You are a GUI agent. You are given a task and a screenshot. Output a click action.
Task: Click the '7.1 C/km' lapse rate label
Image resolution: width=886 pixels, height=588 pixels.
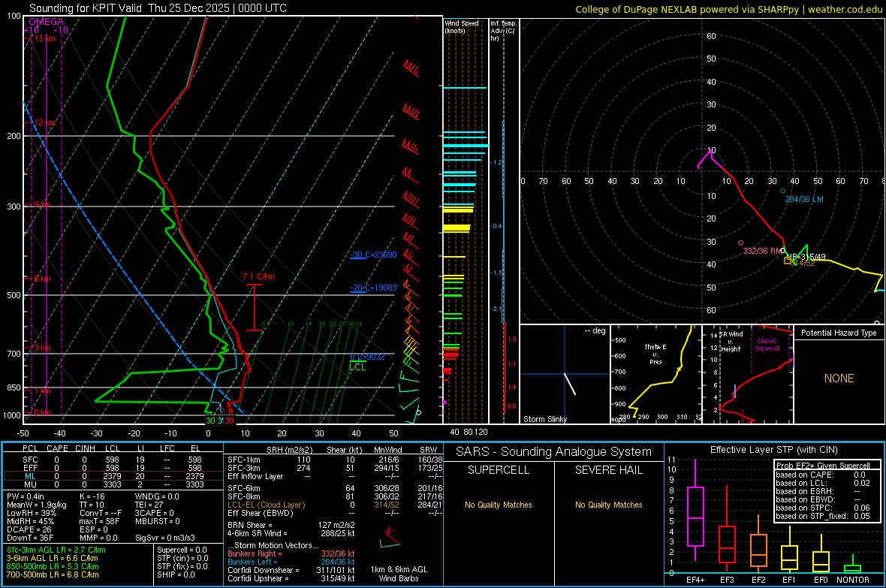coord(258,276)
